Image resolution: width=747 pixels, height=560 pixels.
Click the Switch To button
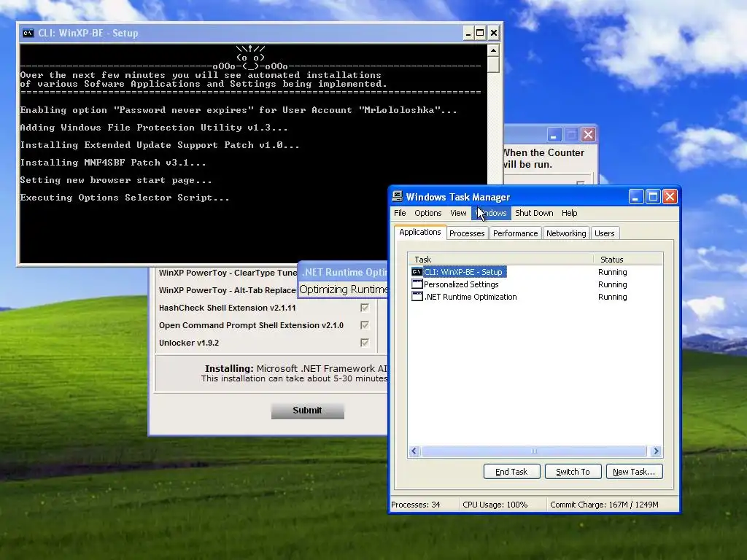pos(573,472)
